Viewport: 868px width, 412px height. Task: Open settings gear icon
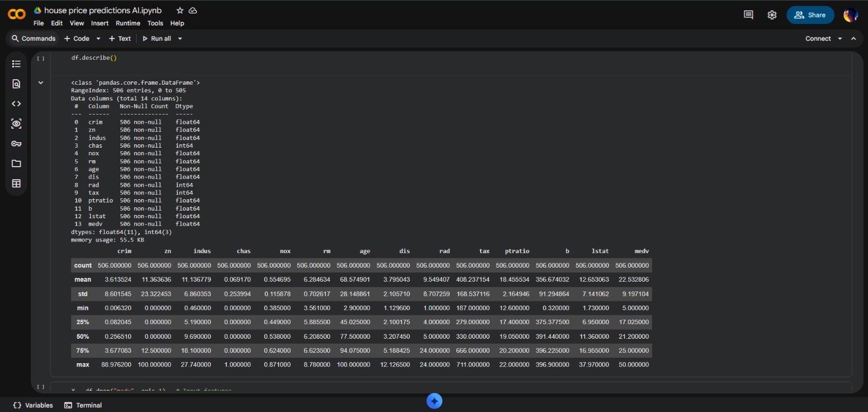(x=772, y=15)
